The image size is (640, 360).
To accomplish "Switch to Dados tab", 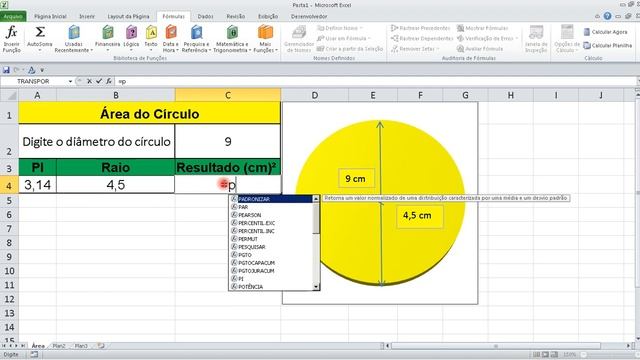I will click(x=205, y=17).
